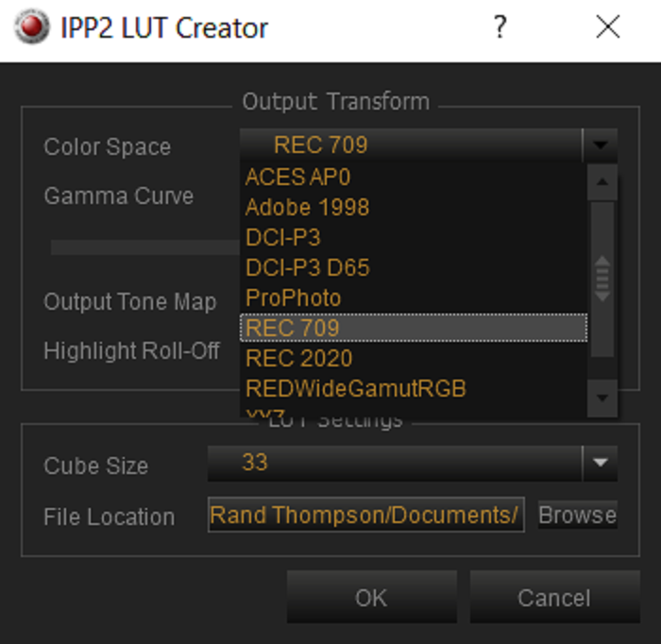Click the dropdown list scrollbar thumb

pos(602,279)
